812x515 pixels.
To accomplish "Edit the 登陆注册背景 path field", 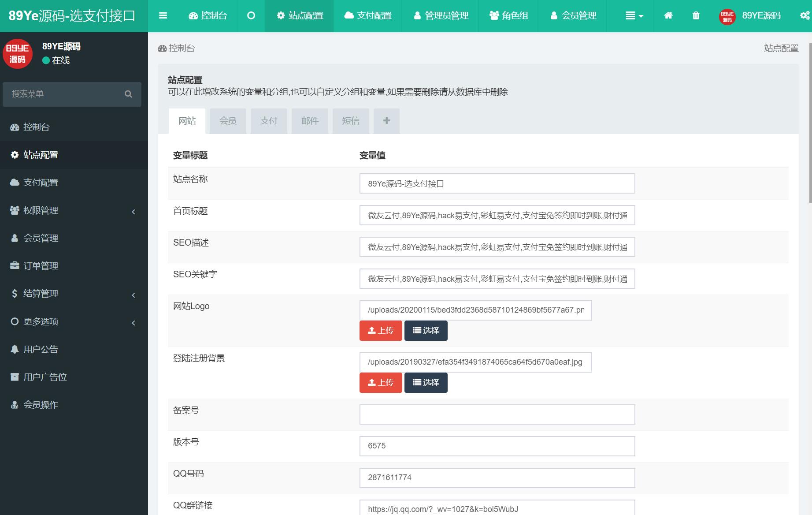I will (475, 362).
